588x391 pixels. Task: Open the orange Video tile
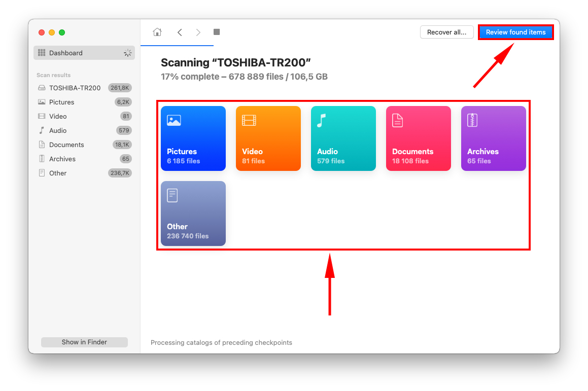click(x=268, y=138)
